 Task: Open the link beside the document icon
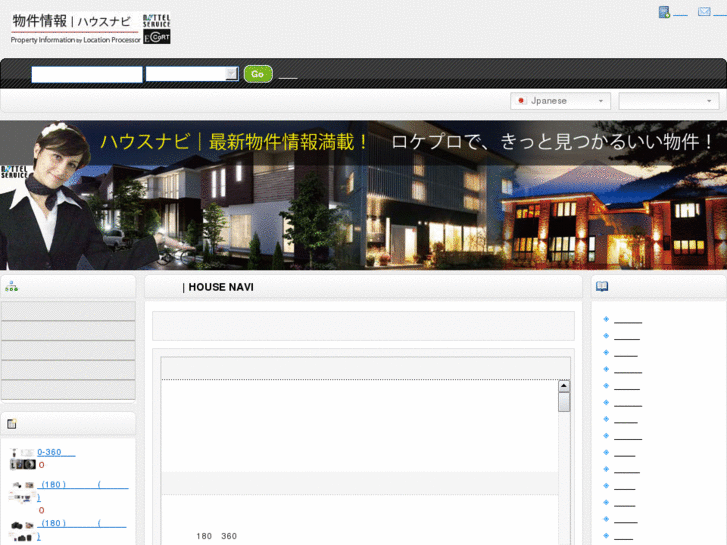[x=680, y=14]
